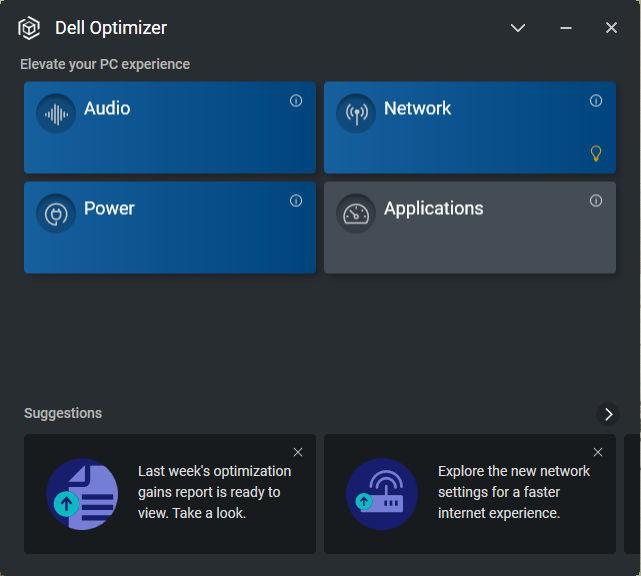Show info for the Network tile
The width and height of the screenshot is (641, 576).
[596, 101]
